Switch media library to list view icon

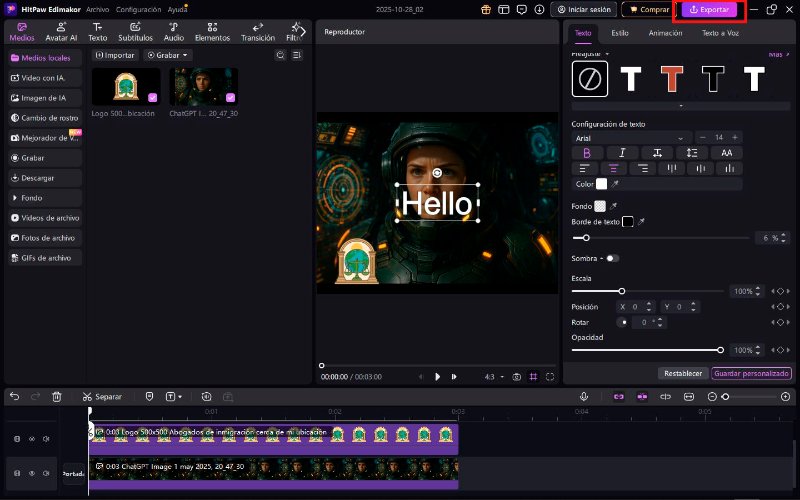[297, 55]
